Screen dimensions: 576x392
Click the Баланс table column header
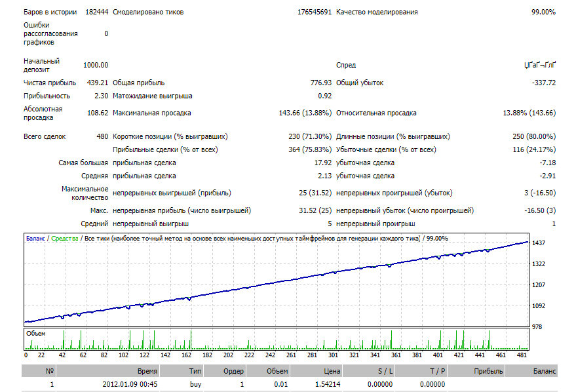pos(531,371)
